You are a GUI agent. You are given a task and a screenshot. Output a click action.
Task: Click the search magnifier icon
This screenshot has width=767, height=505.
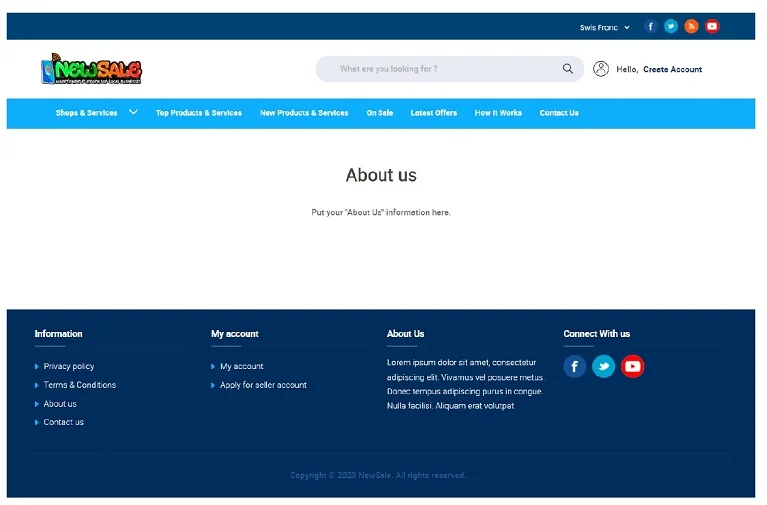(568, 69)
